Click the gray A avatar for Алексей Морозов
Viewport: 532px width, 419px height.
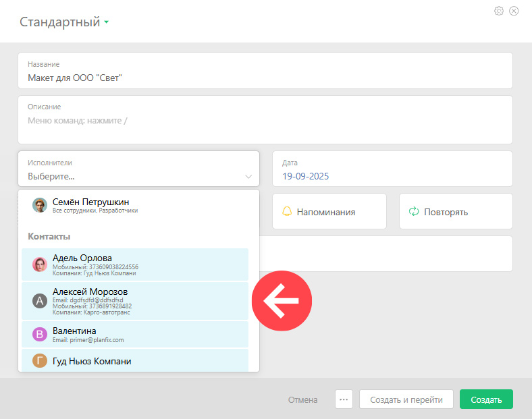pyautogui.click(x=40, y=301)
